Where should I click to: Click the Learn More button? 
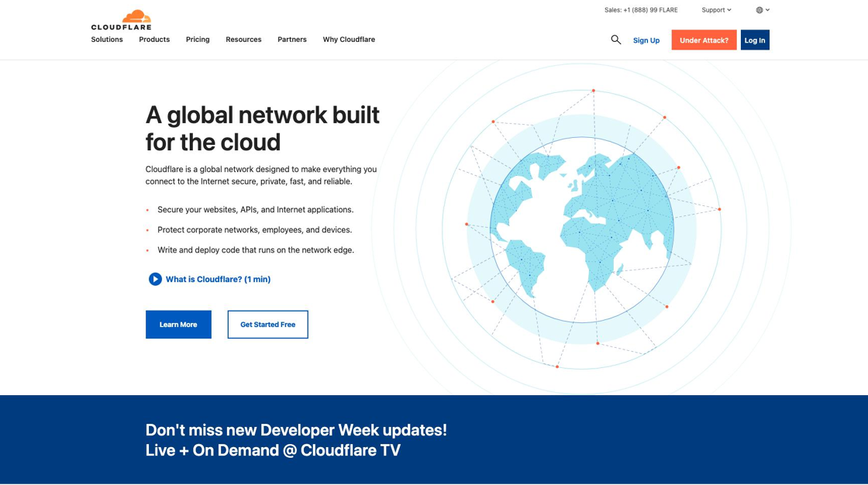tap(178, 325)
